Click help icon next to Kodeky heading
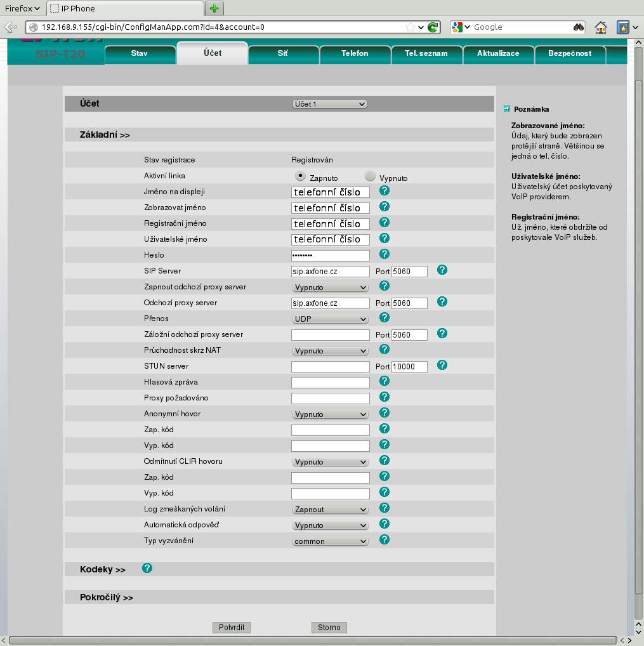644x646 pixels. click(147, 569)
